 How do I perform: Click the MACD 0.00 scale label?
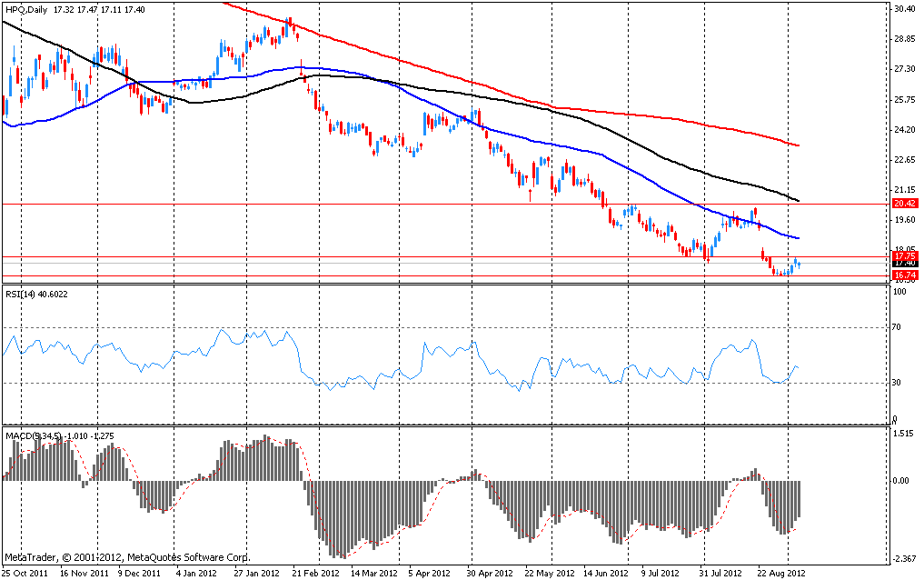tap(902, 481)
